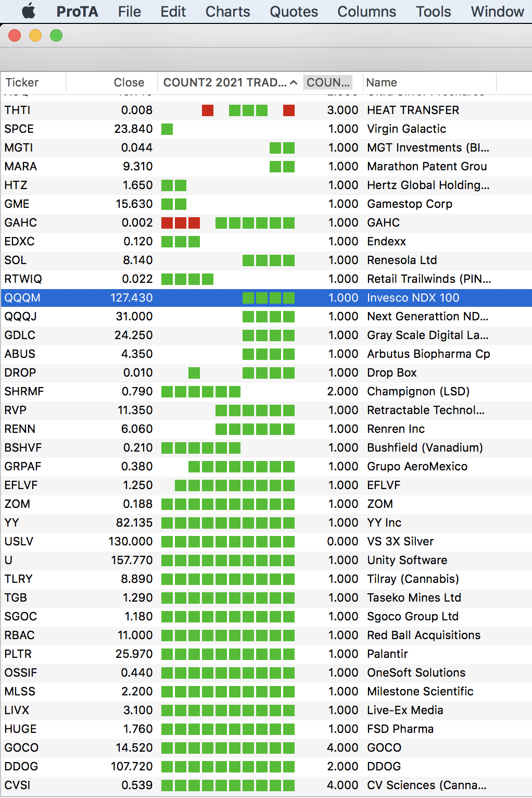Click Grupo AeroMexico name cell
This screenshot has width=532, height=798.
pos(417,467)
